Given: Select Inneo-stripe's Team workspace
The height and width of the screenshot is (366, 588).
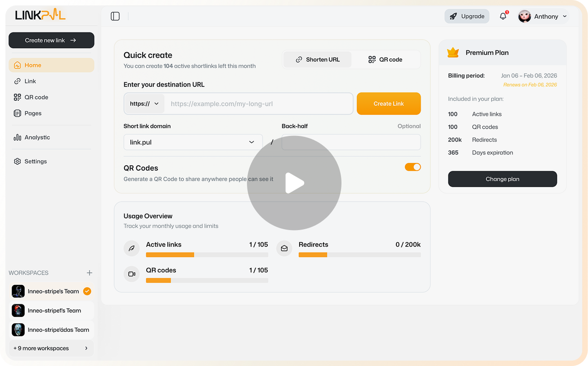Looking at the screenshot, I should [51, 291].
